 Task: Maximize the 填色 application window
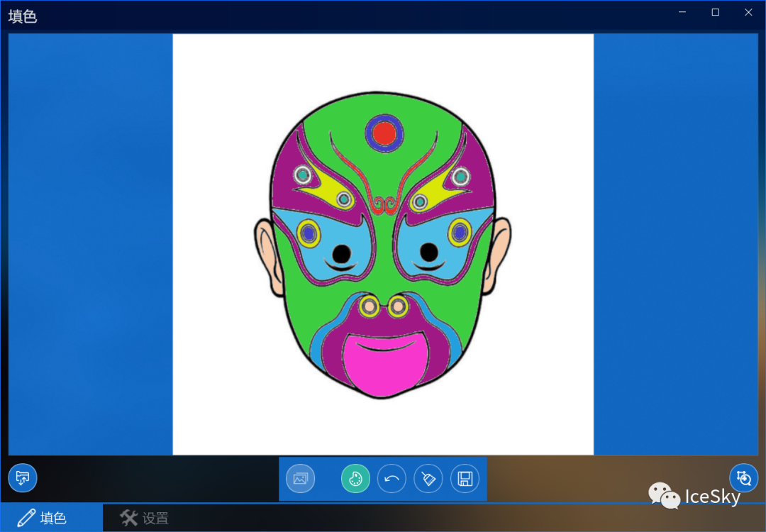[715, 12]
